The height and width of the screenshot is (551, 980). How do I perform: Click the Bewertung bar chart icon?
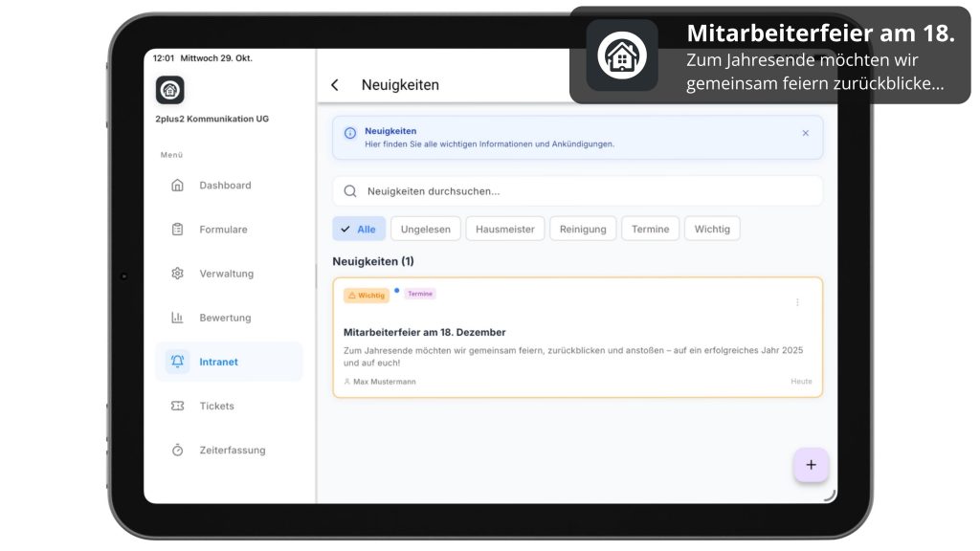[x=177, y=318]
